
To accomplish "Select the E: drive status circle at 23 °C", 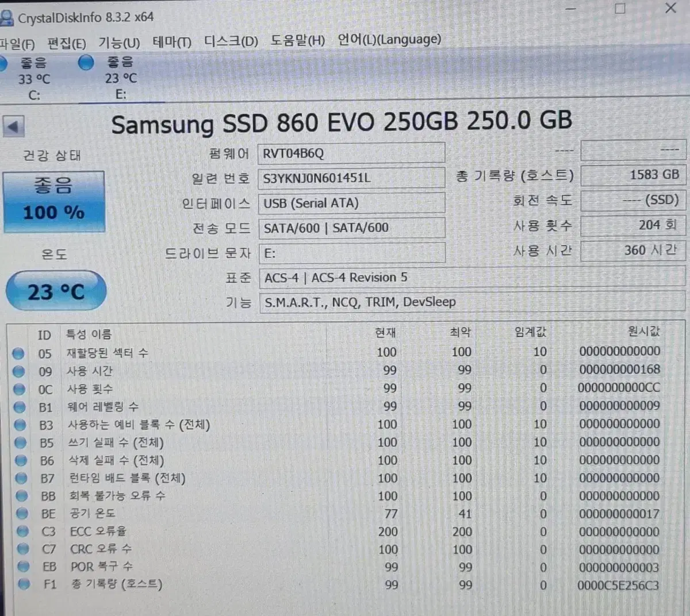I will (x=86, y=61).
